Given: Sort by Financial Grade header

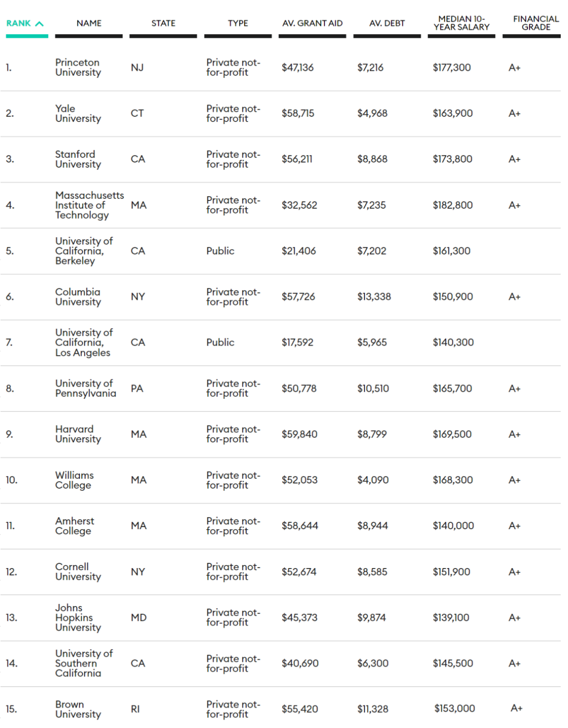Looking at the screenshot, I should coord(535,23).
